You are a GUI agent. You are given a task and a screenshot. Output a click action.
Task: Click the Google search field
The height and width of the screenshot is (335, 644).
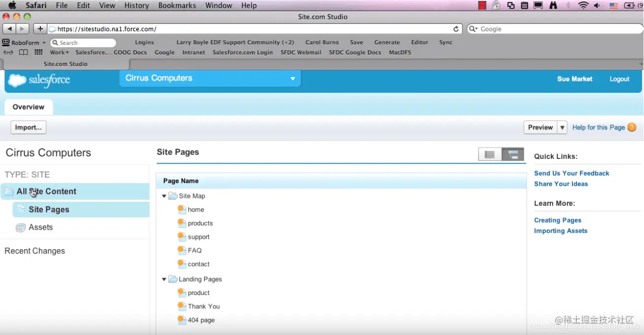pos(554,29)
